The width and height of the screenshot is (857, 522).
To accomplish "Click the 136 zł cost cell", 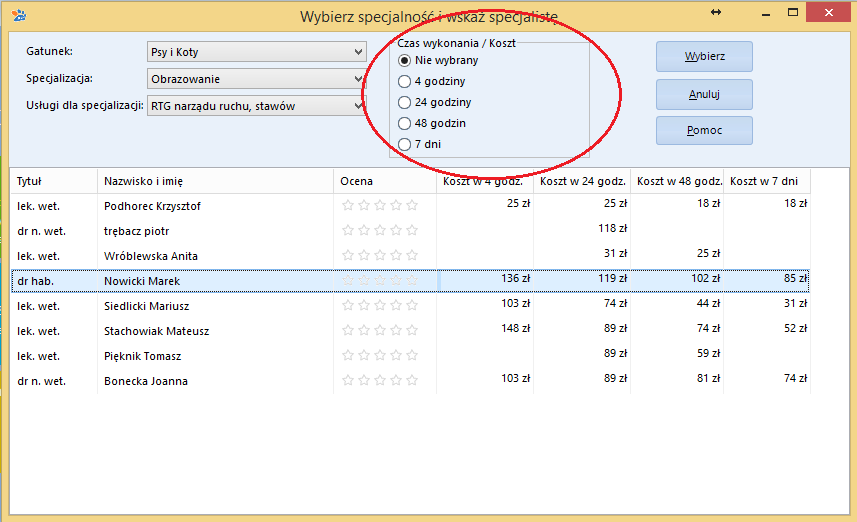I will point(515,278).
